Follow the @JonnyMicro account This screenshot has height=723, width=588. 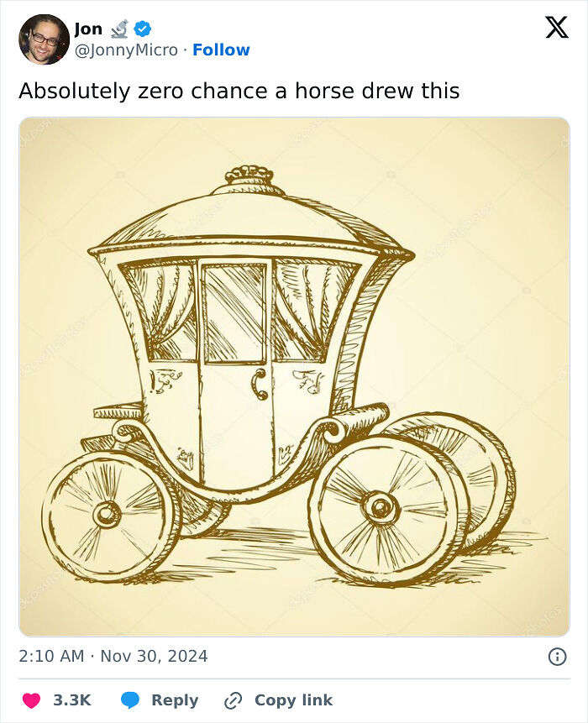[x=221, y=50]
